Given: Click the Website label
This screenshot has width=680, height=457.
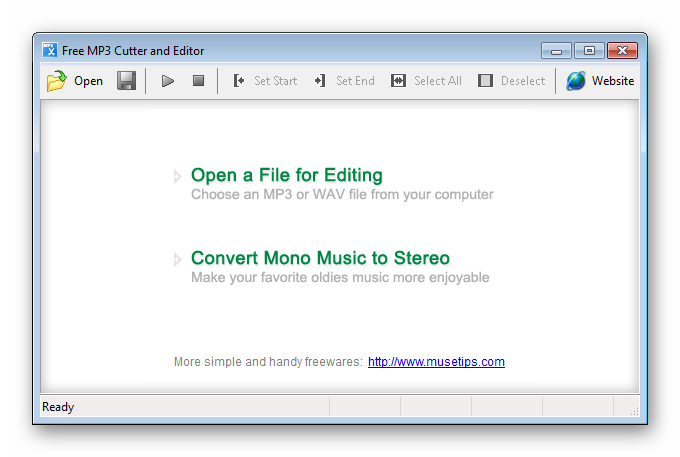Looking at the screenshot, I should tap(613, 81).
